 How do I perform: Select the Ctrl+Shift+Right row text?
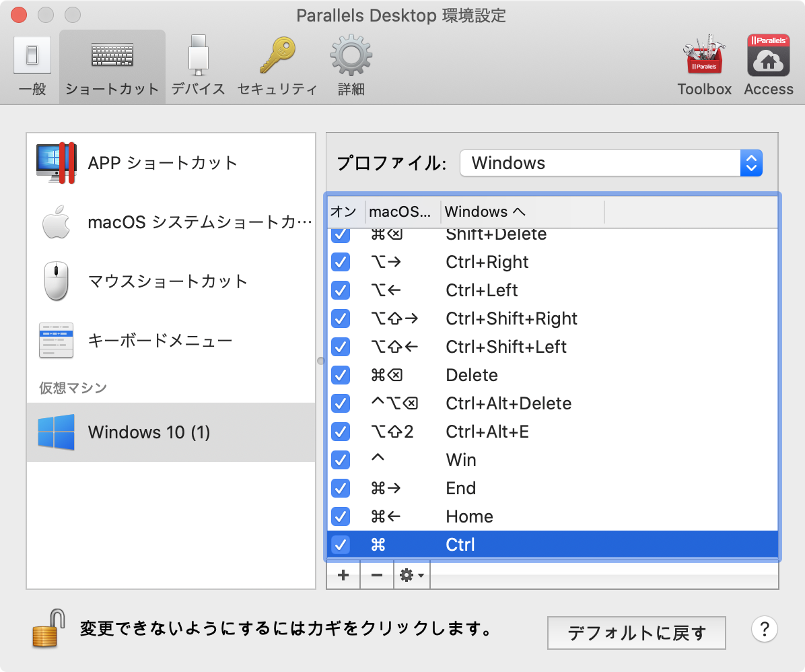click(512, 318)
